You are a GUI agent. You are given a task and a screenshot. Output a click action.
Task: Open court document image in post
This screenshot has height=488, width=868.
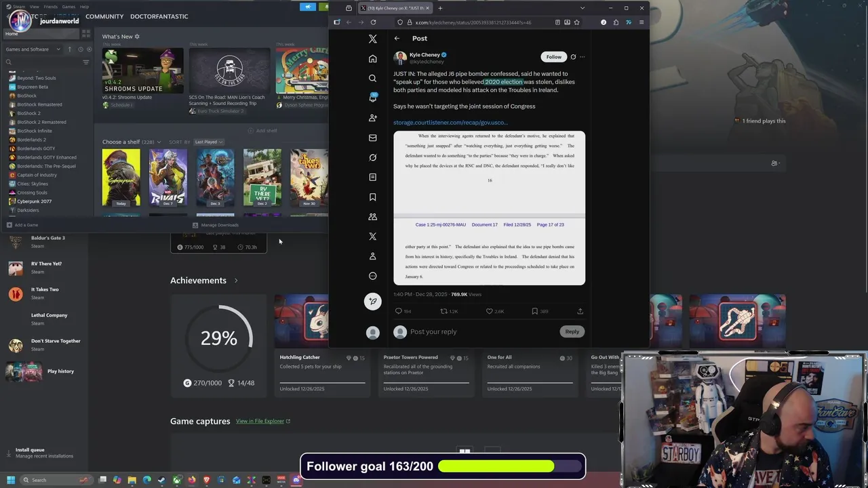tap(489, 207)
